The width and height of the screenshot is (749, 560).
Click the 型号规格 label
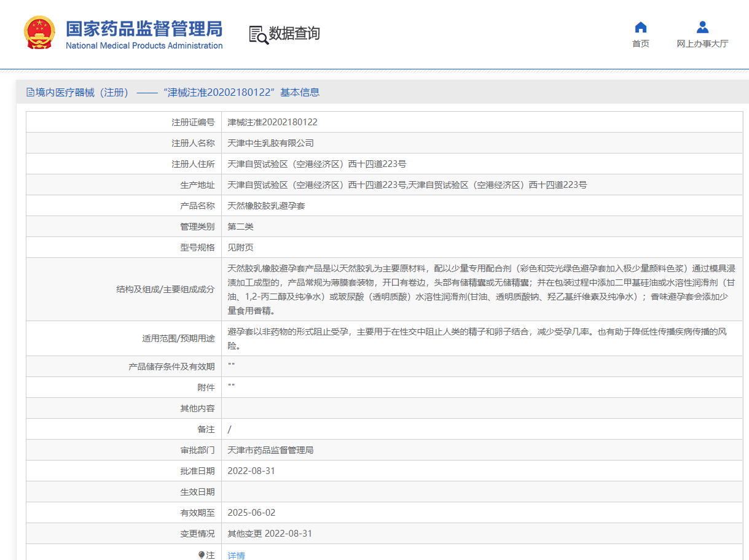pos(197,247)
